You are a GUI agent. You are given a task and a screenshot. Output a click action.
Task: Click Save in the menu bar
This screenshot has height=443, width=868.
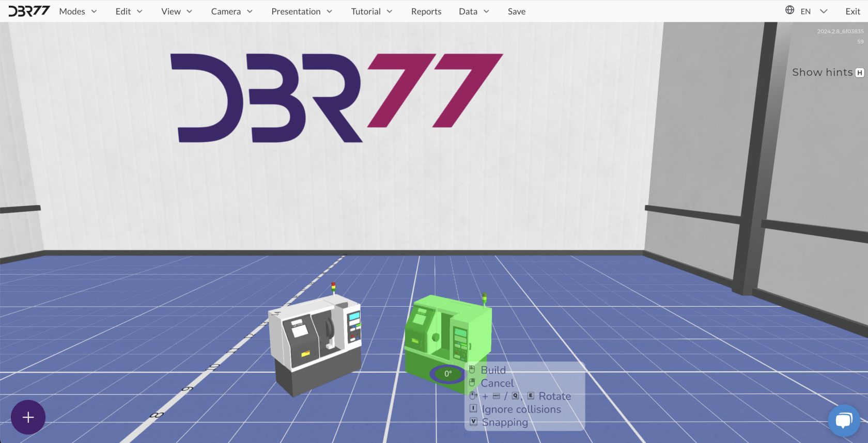click(x=517, y=11)
